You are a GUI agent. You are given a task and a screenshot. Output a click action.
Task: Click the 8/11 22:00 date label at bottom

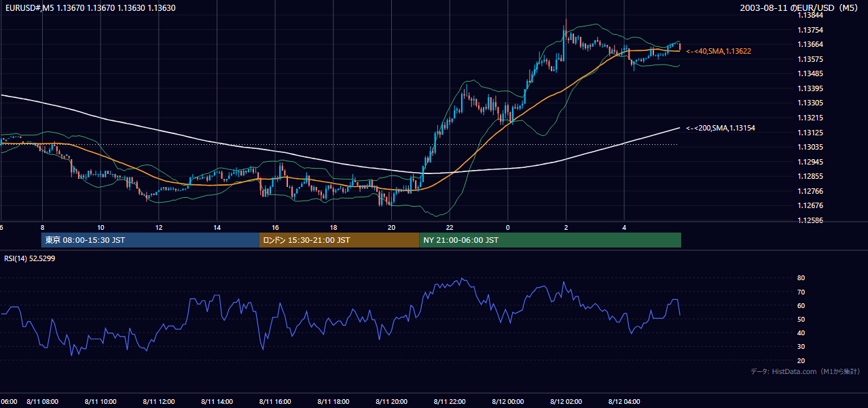click(x=449, y=401)
